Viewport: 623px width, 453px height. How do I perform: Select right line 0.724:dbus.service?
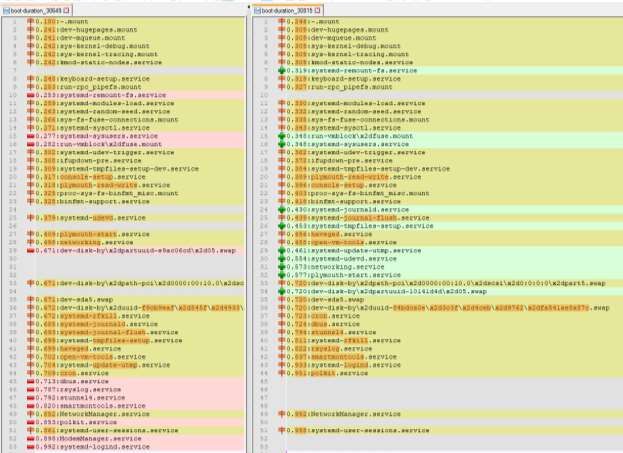tap(323, 324)
